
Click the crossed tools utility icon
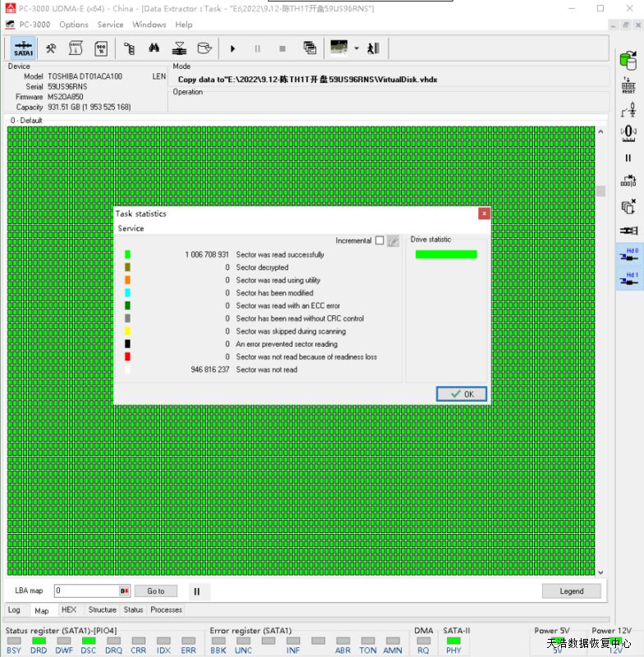coord(51,48)
